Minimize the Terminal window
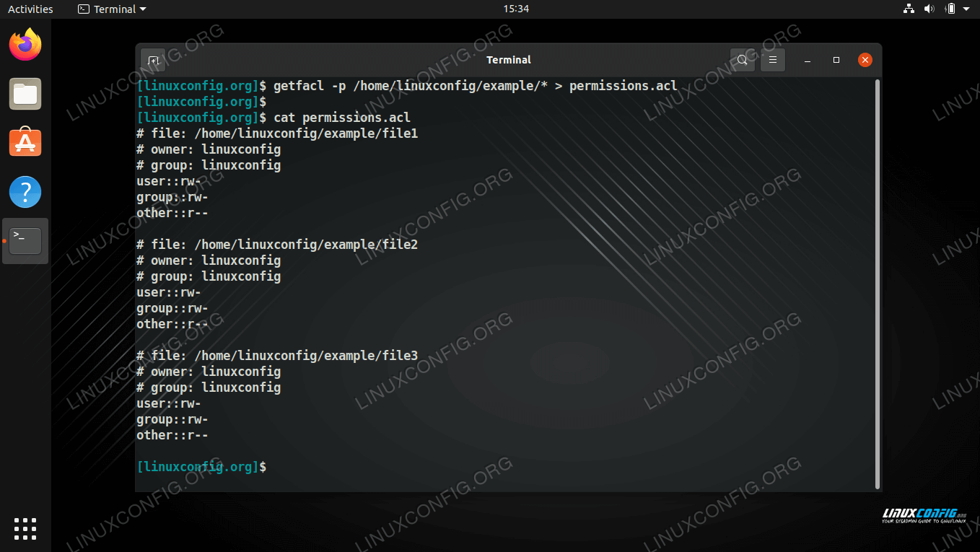The image size is (980, 552). (808, 60)
